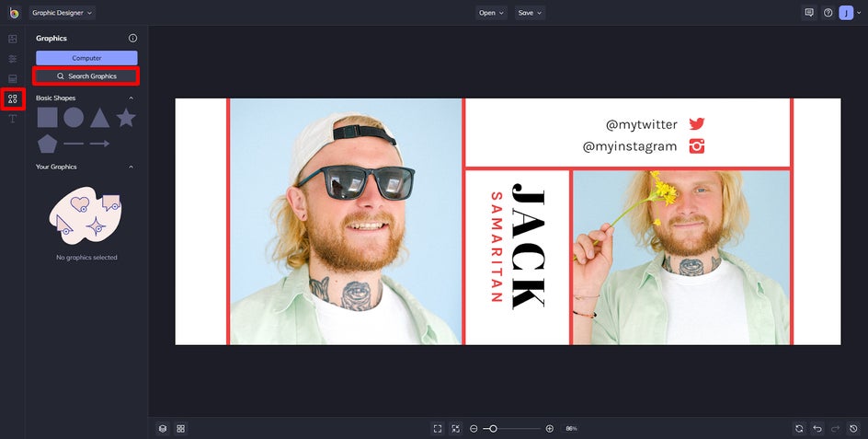The width and height of the screenshot is (868, 439).
Task: Zoom out with the minus icon
Action: point(474,429)
